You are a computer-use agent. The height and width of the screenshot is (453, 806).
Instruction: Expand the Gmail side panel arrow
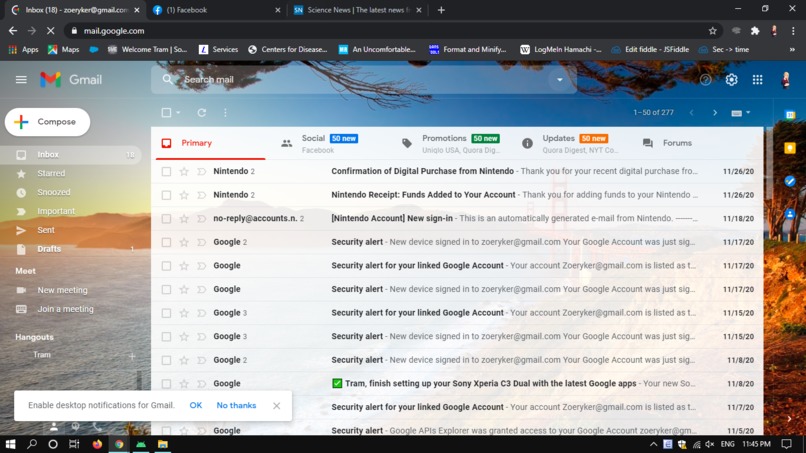tap(789, 419)
